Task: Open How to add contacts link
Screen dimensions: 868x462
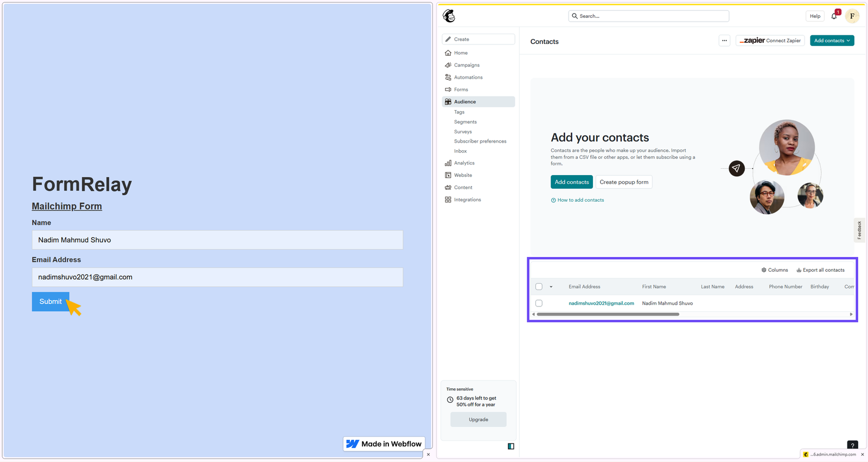Action: coord(577,200)
